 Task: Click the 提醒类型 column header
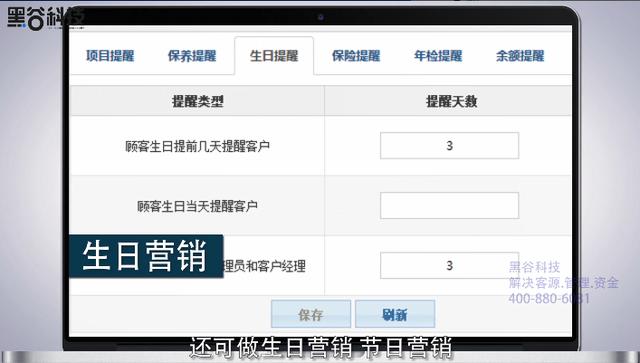[198, 101]
